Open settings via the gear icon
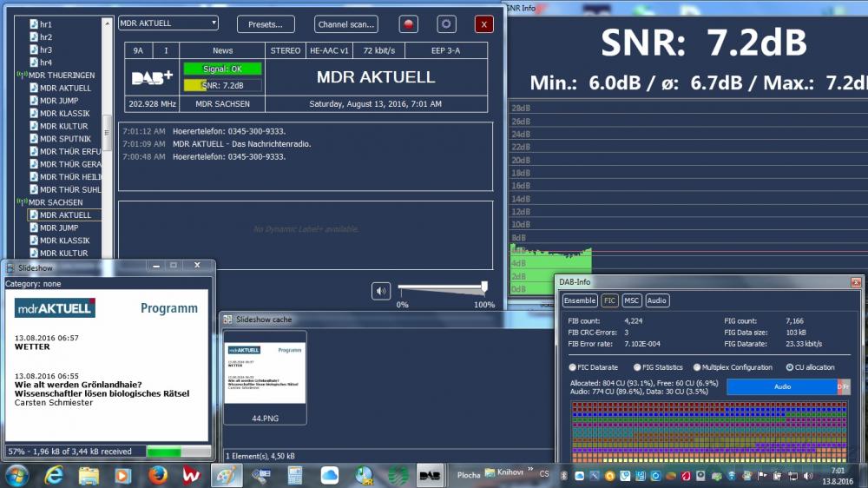This screenshot has width=868, height=488. click(446, 24)
